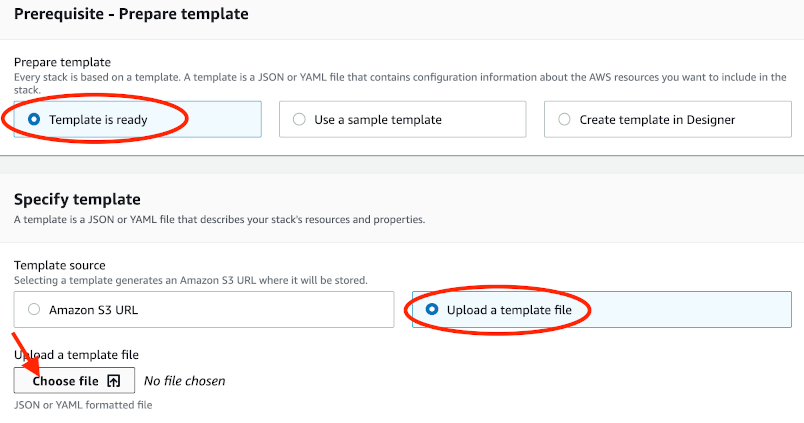Click the Amazon S3 URL storage description text
Image resolution: width=804 pixels, height=423 pixels.
pyautogui.click(x=191, y=280)
